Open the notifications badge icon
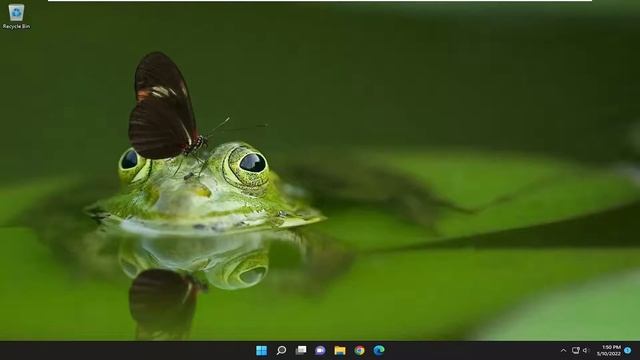The image size is (640, 360). click(x=628, y=350)
